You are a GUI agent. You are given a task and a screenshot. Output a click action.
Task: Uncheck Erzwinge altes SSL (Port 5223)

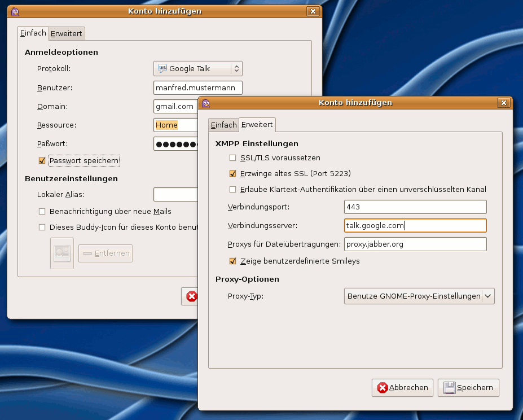[232, 174]
